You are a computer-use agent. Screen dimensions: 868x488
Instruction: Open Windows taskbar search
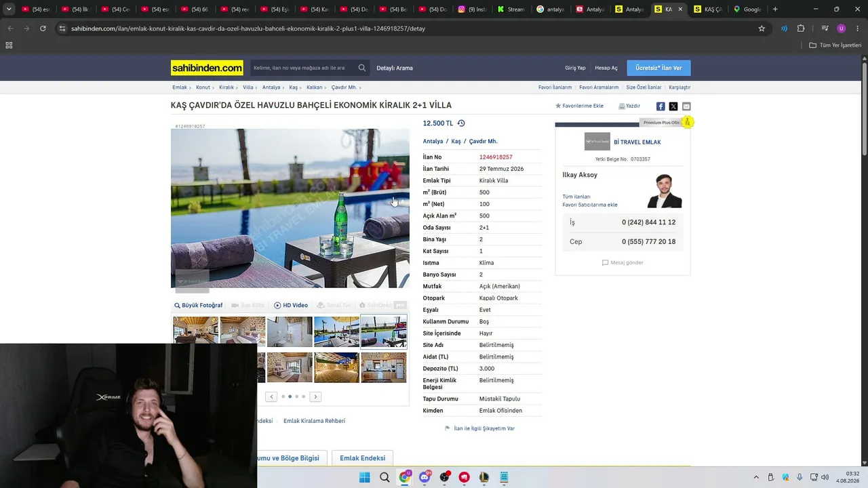tap(384, 477)
